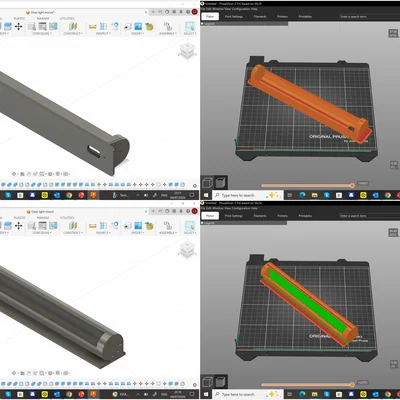Open CONFIGURE dropdown in Fusion window showing USB slot
Viewport: 400px width, 400px height.
click(x=42, y=34)
